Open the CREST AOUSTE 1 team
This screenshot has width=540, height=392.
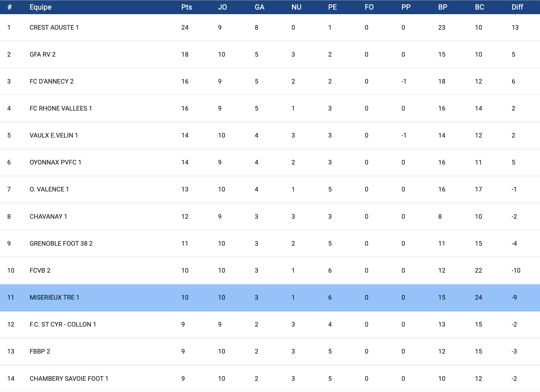click(54, 28)
